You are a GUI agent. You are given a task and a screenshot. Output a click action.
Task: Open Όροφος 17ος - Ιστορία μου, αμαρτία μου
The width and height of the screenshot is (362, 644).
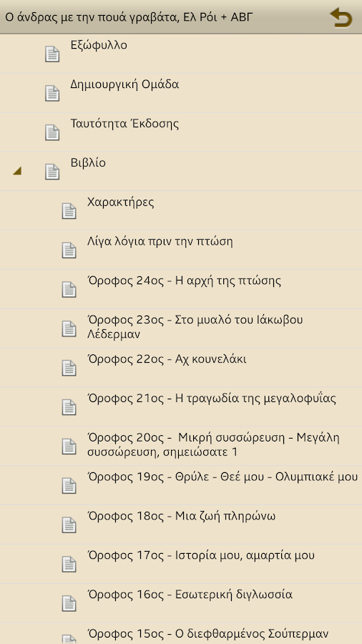click(x=181, y=564)
